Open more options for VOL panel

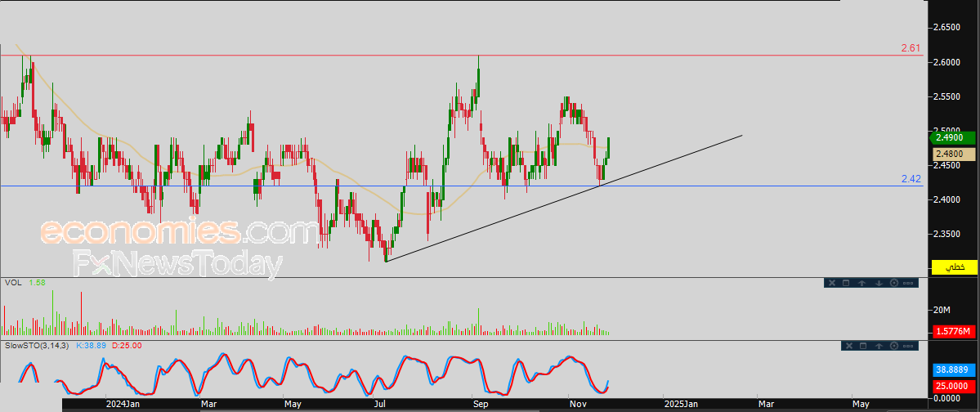[x=909, y=283]
